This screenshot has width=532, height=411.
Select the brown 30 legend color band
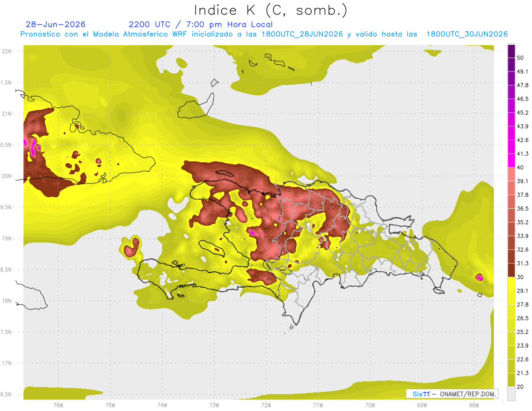click(x=511, y=270)
